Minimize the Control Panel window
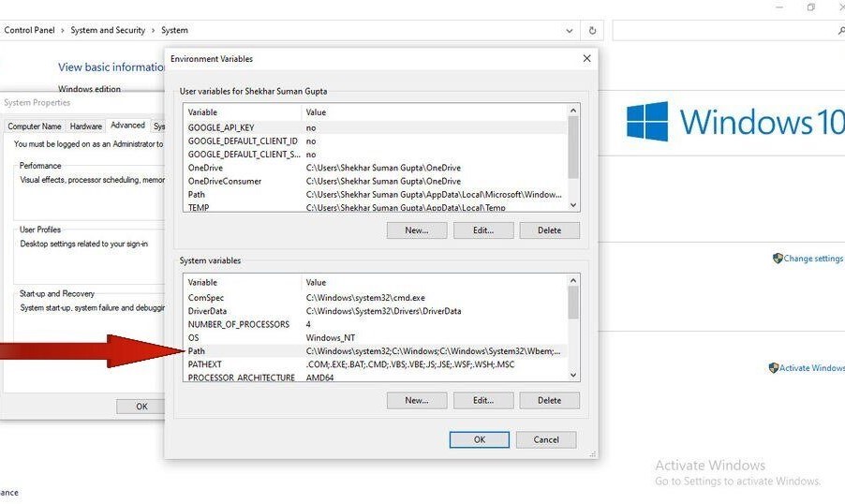The height and width of the screenshot is (504, 845). tap(779, 7)
